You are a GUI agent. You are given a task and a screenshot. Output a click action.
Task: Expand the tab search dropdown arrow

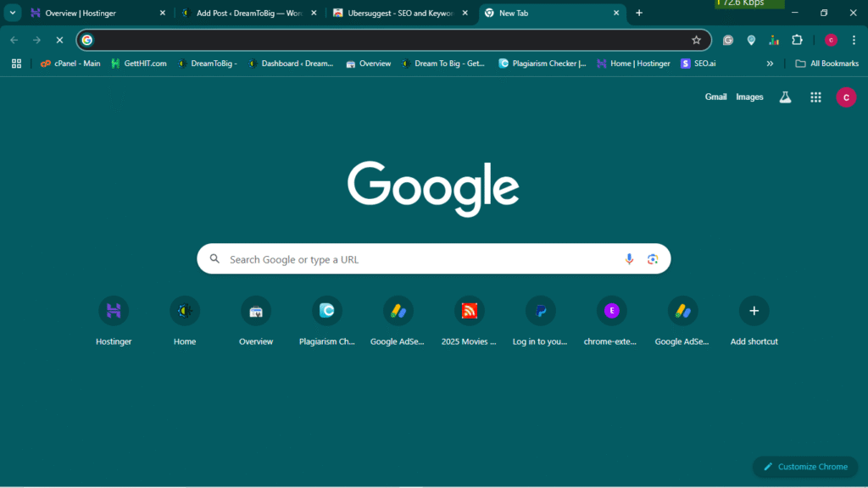point(14,13)
